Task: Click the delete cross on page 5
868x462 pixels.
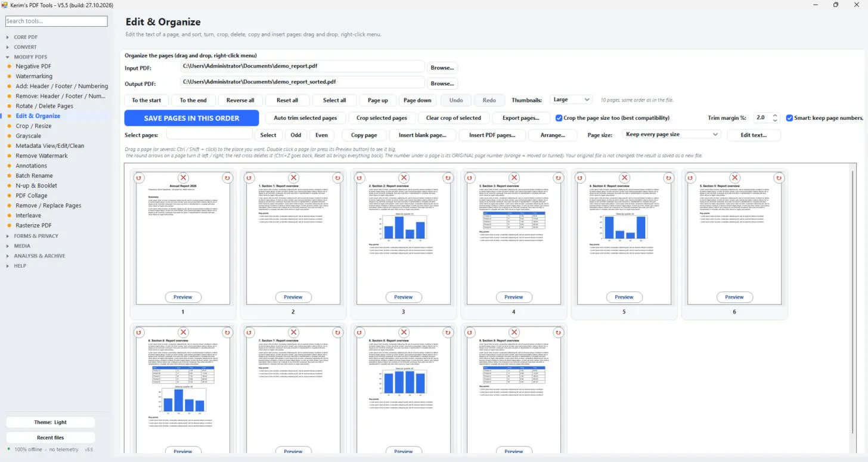Action: [624, 178]
